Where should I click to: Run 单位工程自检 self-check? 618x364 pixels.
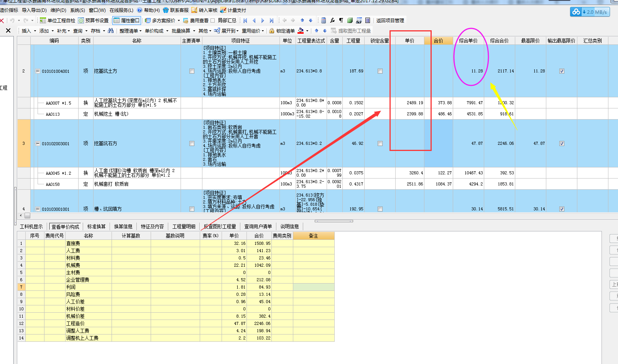click(x=58, y=20)
